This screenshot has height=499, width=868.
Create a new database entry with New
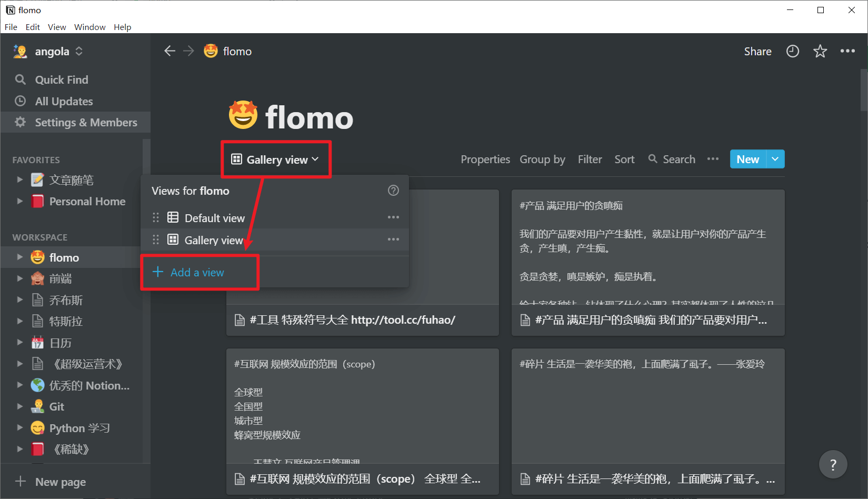tap(747, 159)
